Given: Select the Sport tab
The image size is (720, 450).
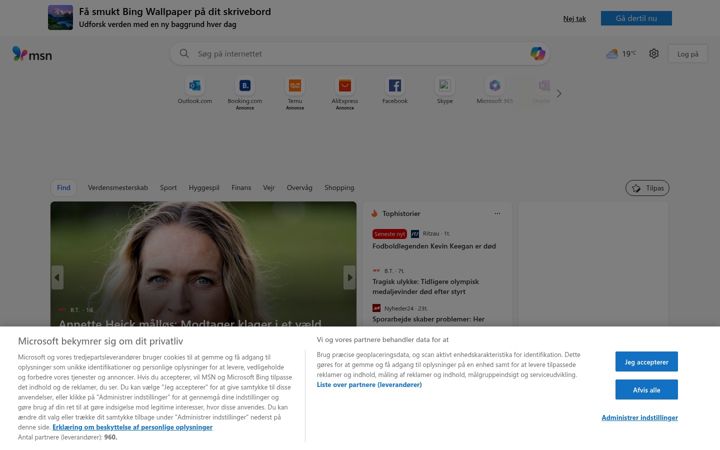Looking at the screenshot, I should [168, 187].
